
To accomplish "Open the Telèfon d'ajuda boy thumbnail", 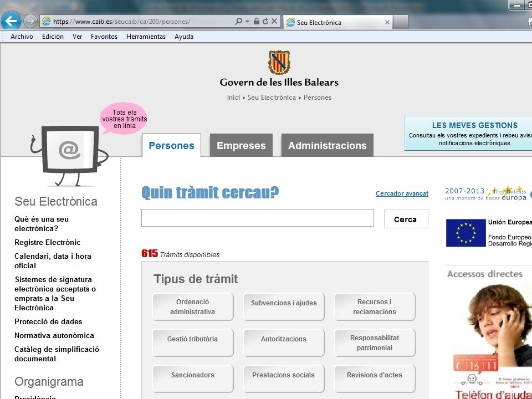I will point(493,341).
